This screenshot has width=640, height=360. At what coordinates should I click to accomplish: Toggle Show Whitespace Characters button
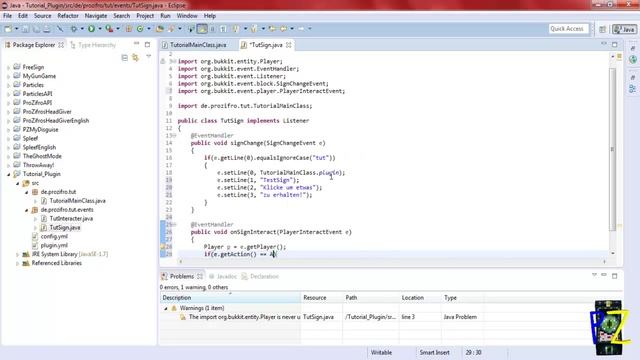[223, 29]
